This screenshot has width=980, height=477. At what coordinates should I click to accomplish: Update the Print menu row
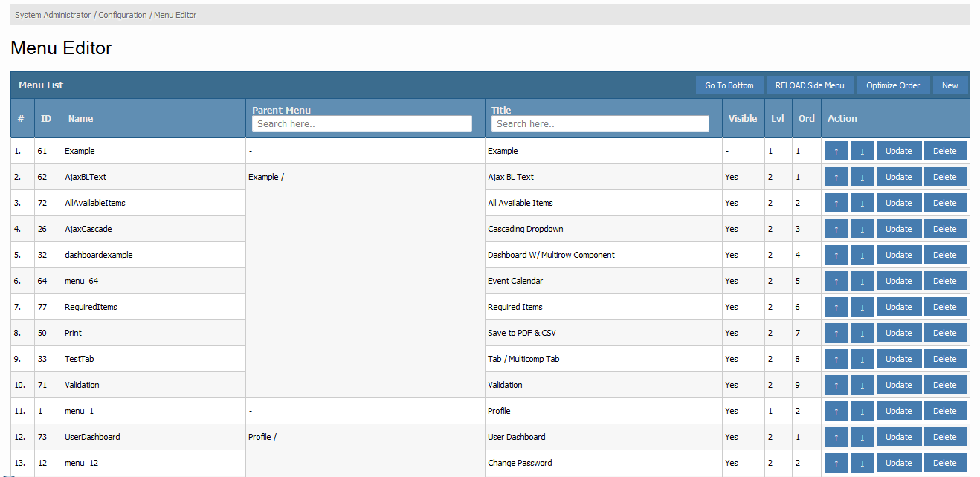(x=898, y=333)
